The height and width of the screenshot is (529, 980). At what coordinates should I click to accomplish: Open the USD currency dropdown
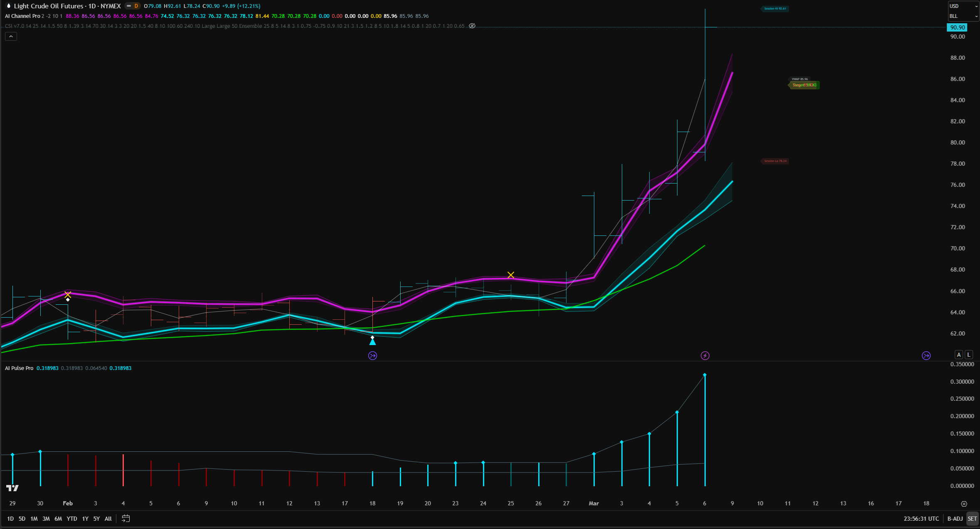(x=963, y=6)
